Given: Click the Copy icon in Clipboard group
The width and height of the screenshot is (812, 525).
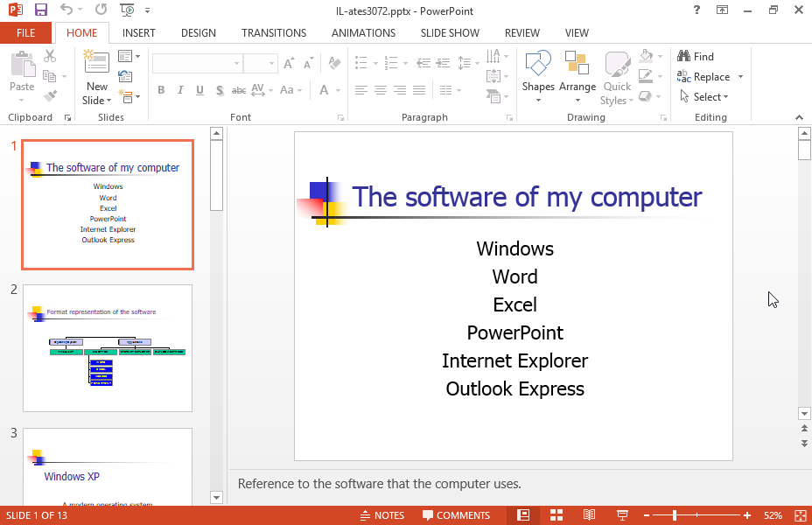Looking at the screenshot, I should point(50,76).
